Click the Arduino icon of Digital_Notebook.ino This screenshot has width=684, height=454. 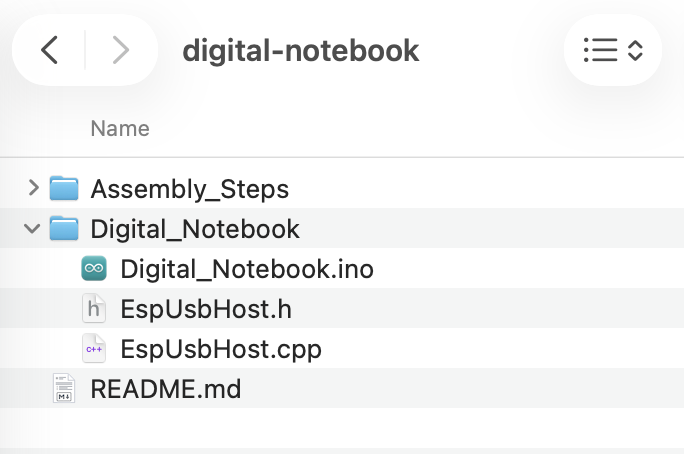pyautogui.click(x=94, y=269)
